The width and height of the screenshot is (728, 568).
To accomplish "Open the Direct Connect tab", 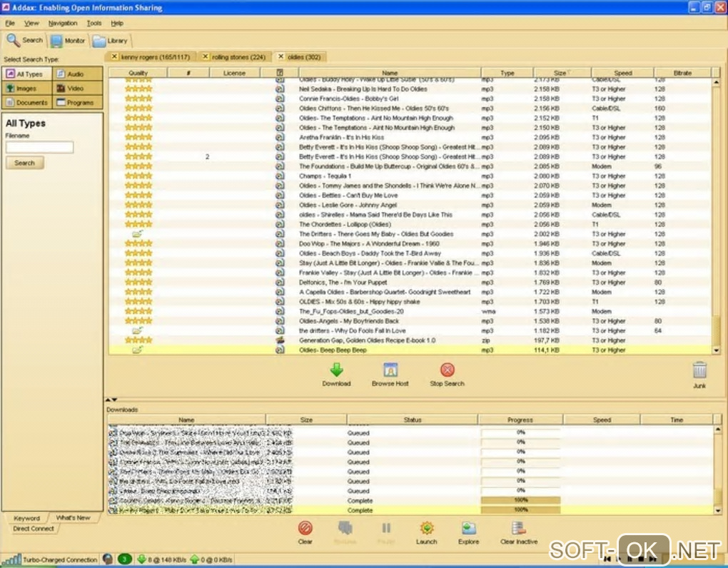I will [x=33, y=529].
